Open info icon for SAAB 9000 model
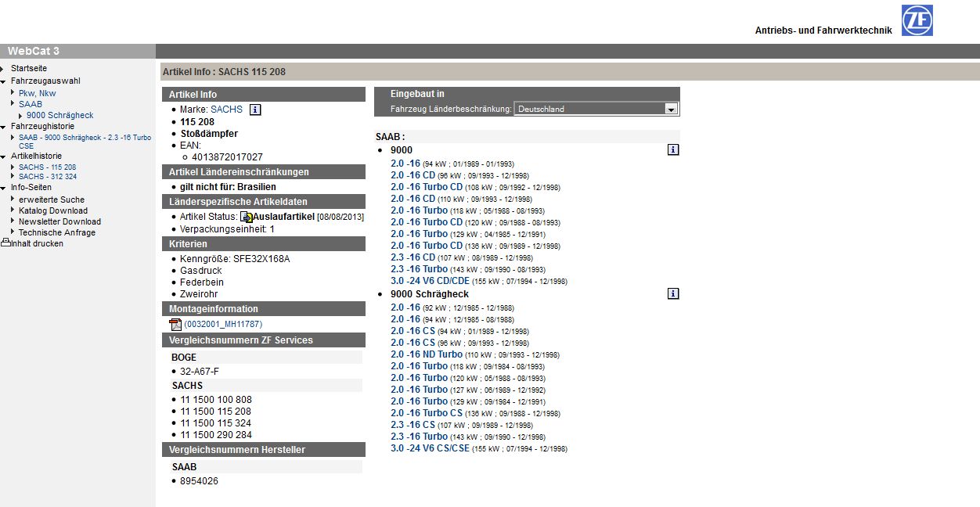Viewport: 980px width, 507px height. [x=673, y=149]
